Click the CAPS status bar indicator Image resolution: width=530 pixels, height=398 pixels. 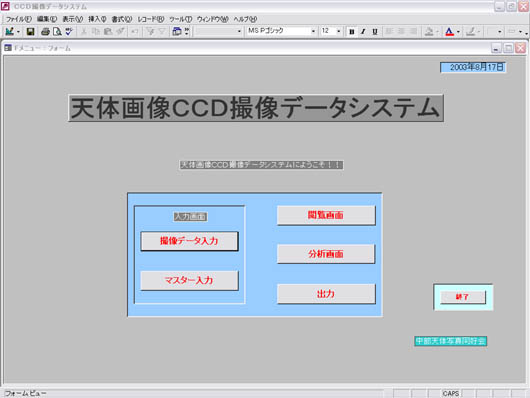click(x=451, y=393)
